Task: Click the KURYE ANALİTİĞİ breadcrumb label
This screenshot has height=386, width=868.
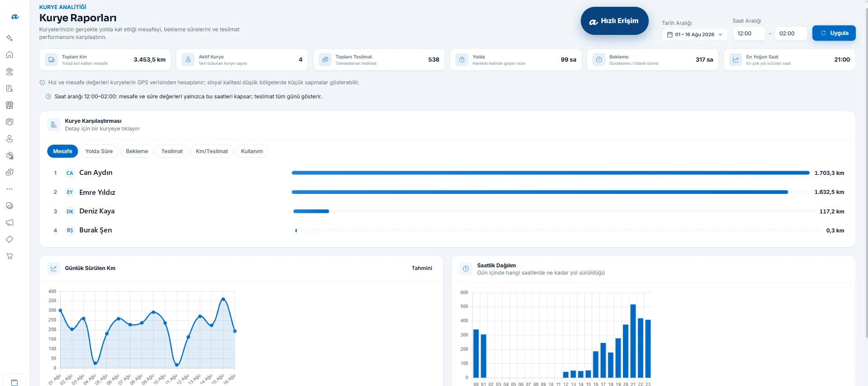Action: (63, 7)
